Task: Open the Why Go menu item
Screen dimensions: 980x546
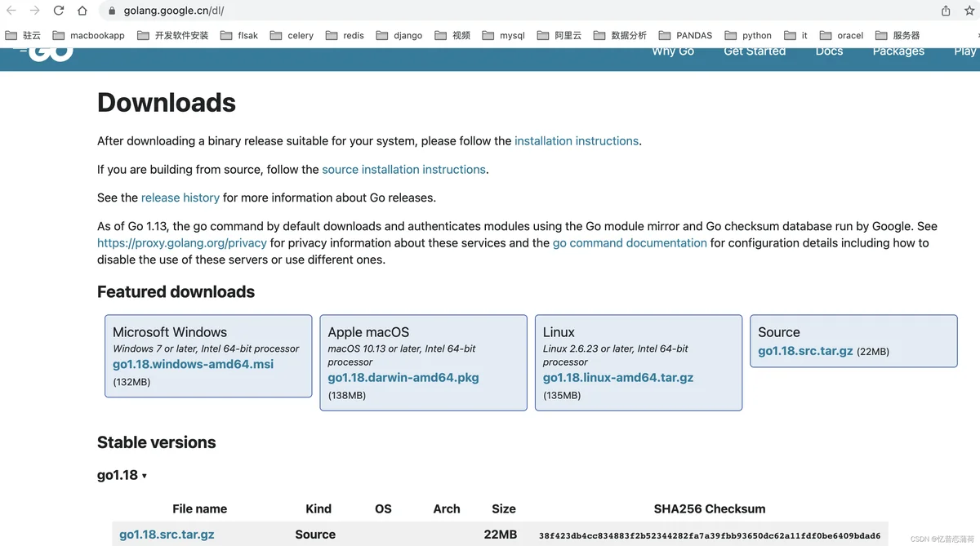Action: (x=673, y=51)
